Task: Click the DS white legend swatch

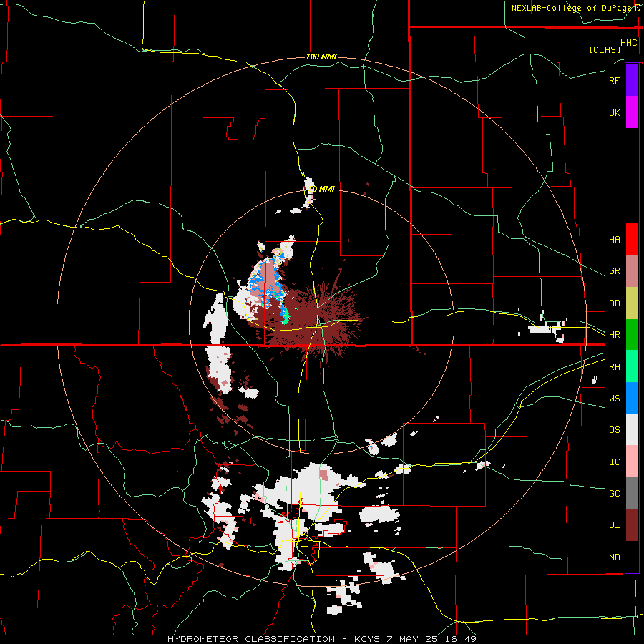Action: [x=632, y=429]
